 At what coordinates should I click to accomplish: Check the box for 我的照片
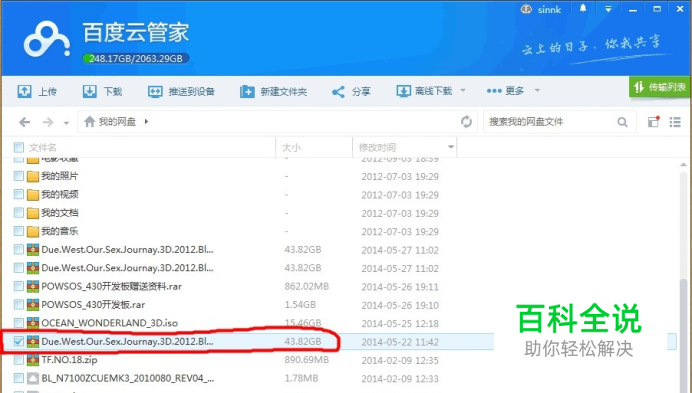point(19,176)
